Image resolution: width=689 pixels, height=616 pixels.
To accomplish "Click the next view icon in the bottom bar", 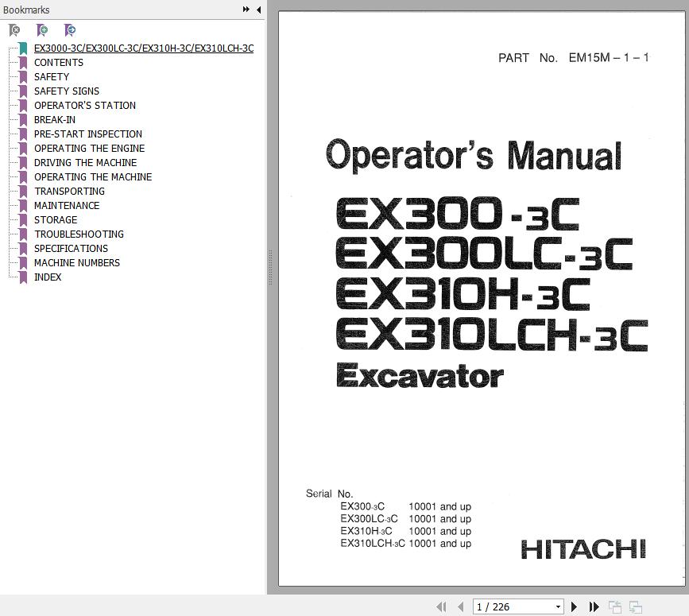I will pos(636,606).
